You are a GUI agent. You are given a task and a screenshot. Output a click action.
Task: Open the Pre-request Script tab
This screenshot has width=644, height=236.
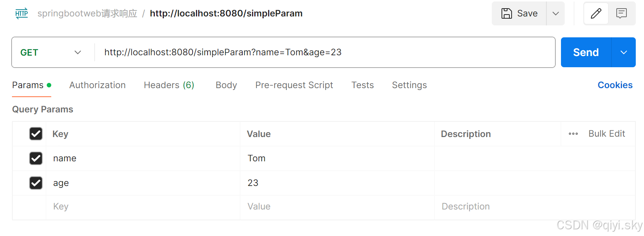pyautogui.click(x=294, y=85)
